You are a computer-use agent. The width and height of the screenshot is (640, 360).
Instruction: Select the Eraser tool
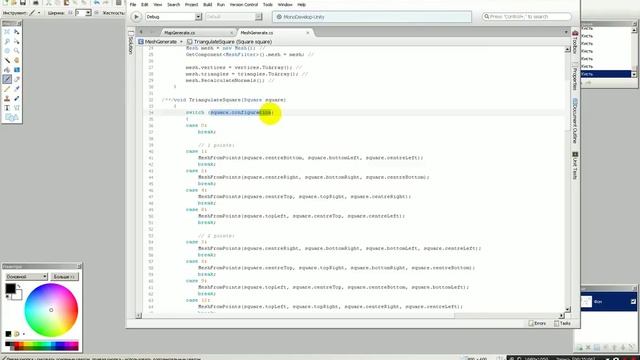(17, 79)
